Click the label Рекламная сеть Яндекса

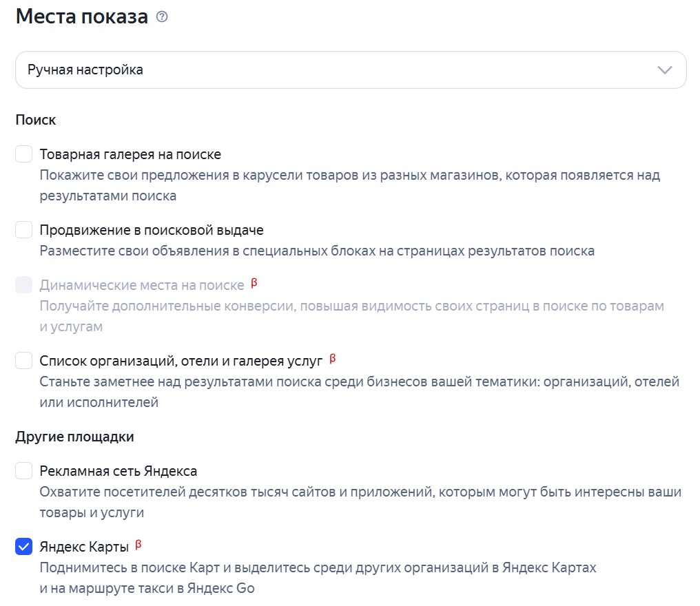click(119, 471)
